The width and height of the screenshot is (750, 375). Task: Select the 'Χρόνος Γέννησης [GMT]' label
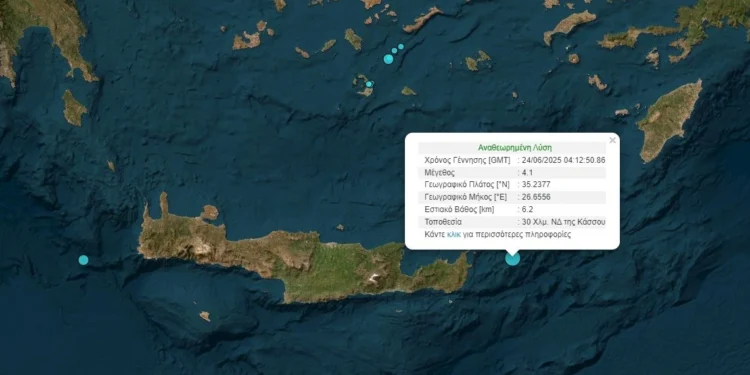pos(467,160)
